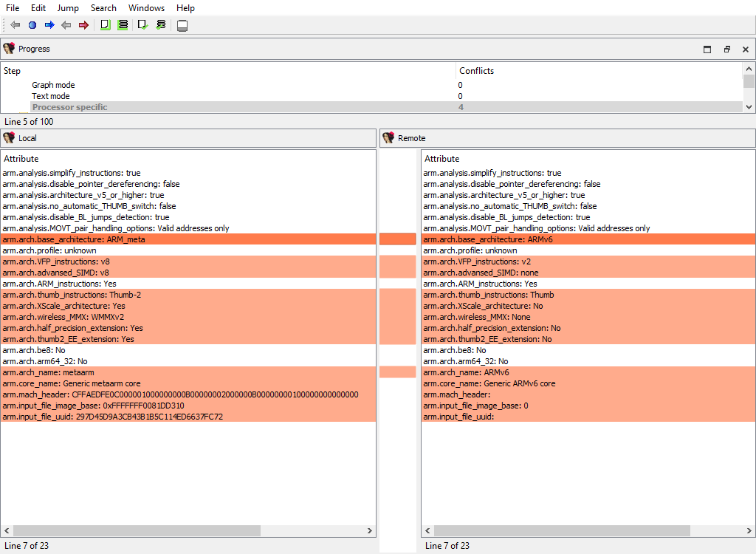This screenshot has height=554, width=756.
Task: Click the gray left arrow before the blue circle
Action: click(16, 25)
